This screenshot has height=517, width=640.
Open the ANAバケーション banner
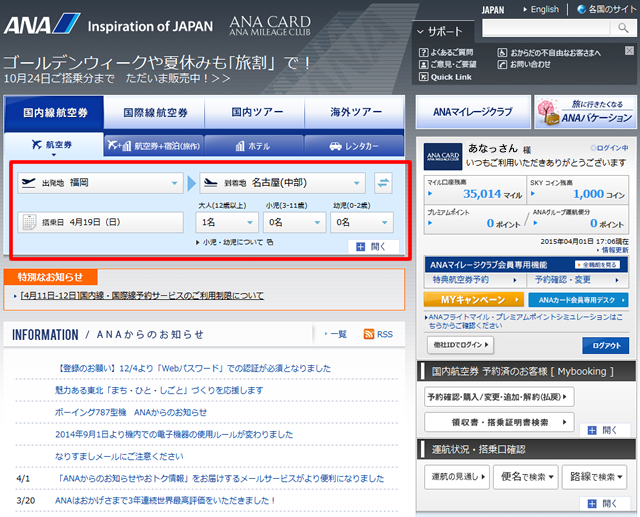585,112
